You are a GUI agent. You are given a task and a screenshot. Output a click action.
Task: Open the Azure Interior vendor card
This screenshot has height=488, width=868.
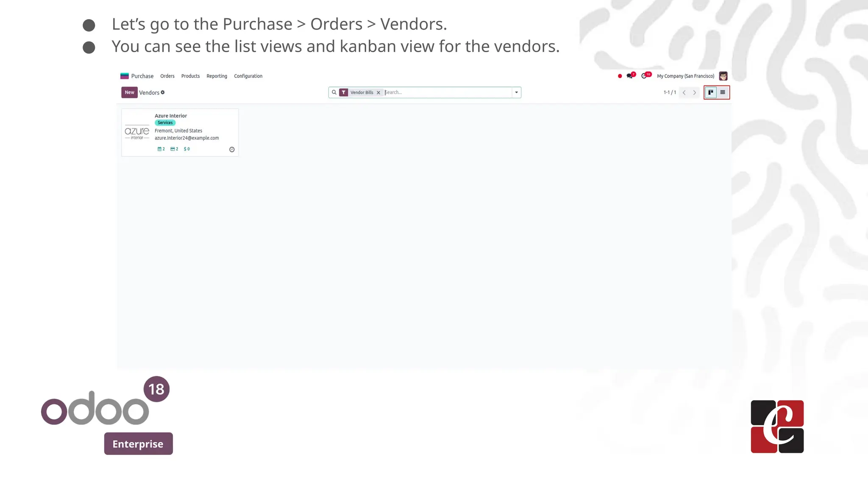180,133
